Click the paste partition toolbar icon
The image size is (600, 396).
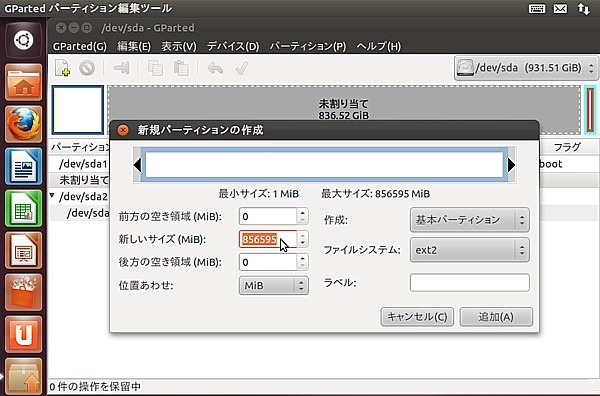[181, 68]
